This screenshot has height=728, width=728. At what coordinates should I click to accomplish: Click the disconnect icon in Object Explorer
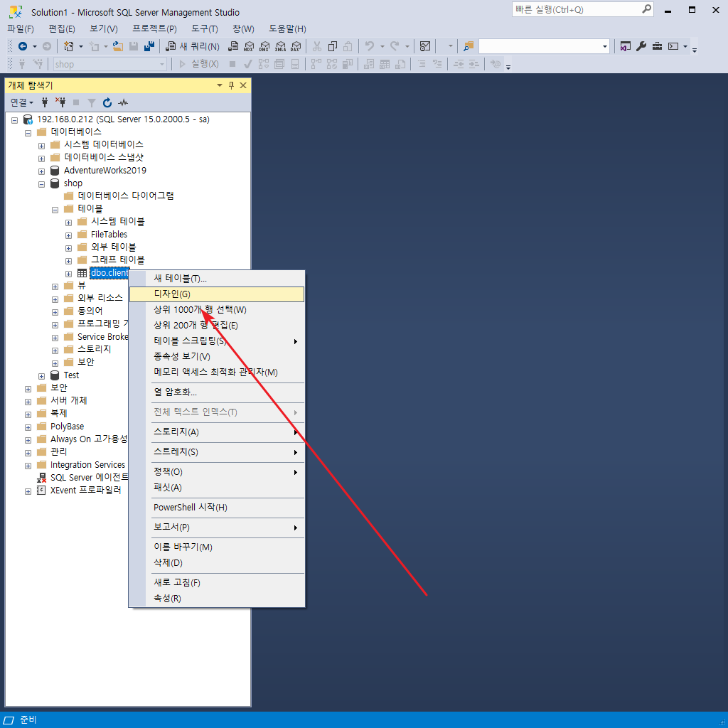tap(60, 102)
